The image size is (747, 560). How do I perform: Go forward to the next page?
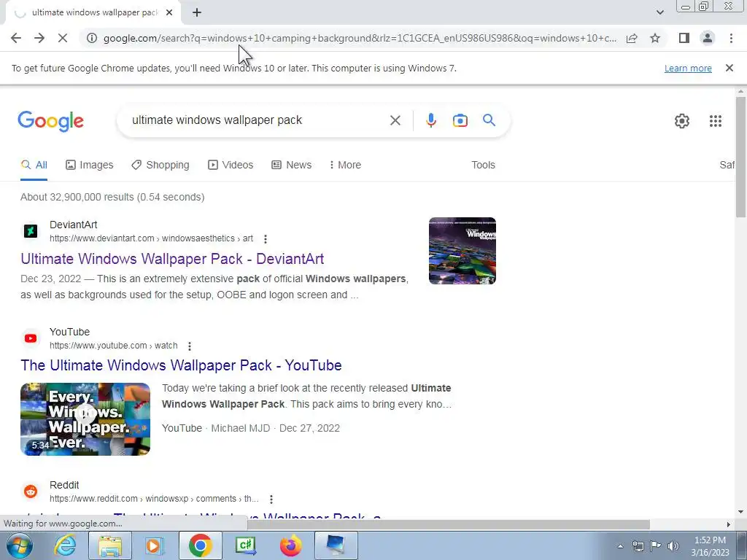tap(39, 38)
